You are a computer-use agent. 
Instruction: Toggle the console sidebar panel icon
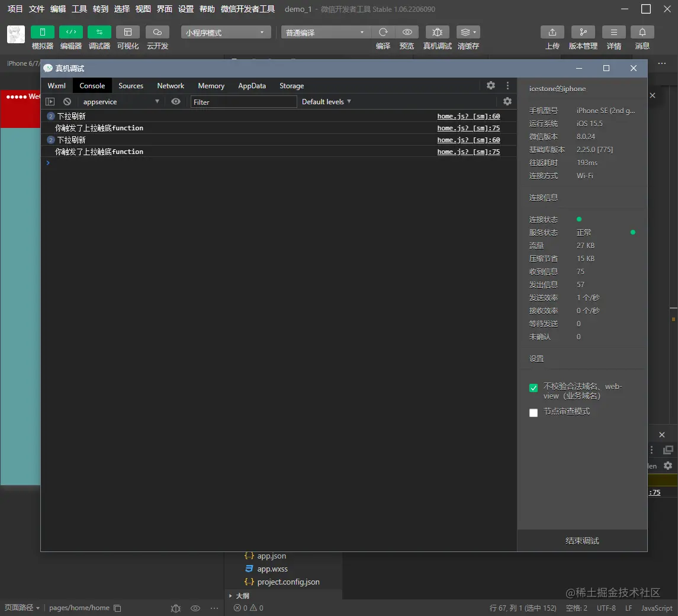(50, 102)
